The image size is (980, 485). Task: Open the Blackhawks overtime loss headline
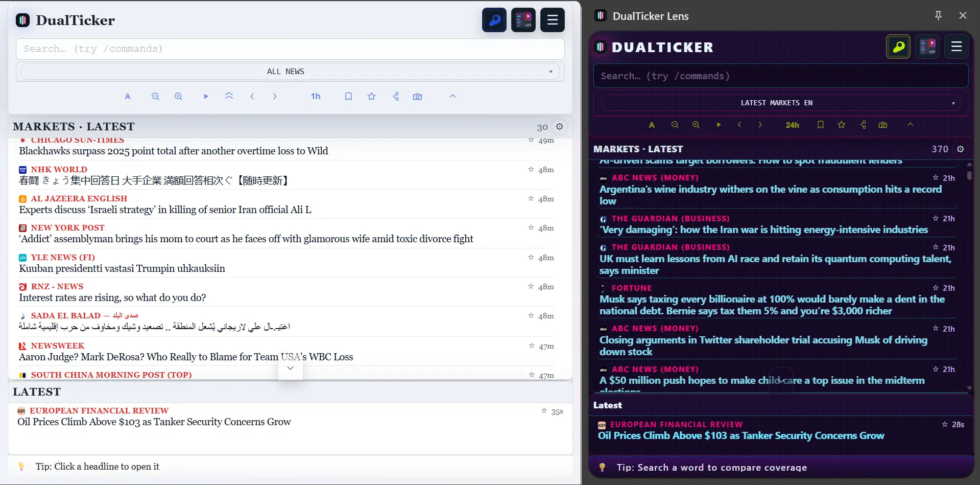point(174,151)
